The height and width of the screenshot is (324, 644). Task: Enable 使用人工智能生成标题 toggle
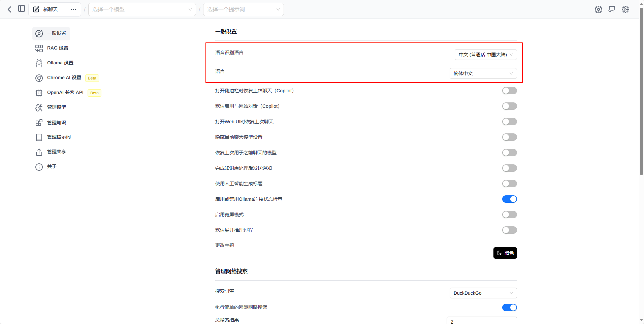pos(509,184)
